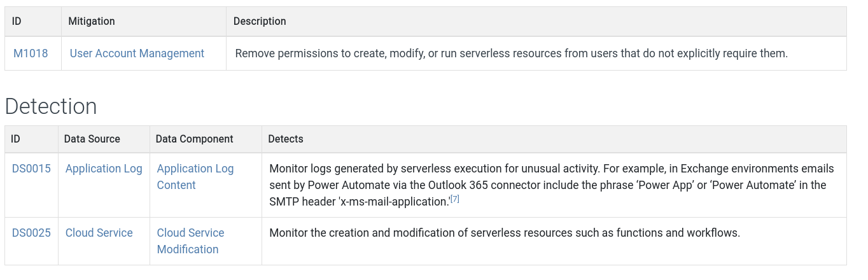Open the DS0015 data source ID link
Image resolution: width=868 pixels, height=280 pixels.
31,169
